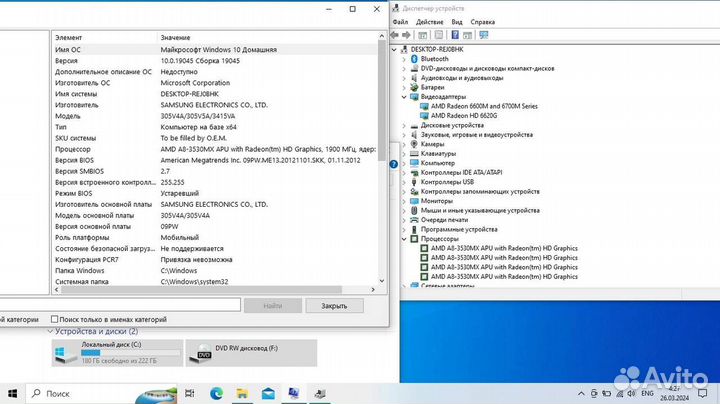This screenshot has height=404, width=720.
Task: Open the Windows Start button
Action: click(x=12, y=393)
